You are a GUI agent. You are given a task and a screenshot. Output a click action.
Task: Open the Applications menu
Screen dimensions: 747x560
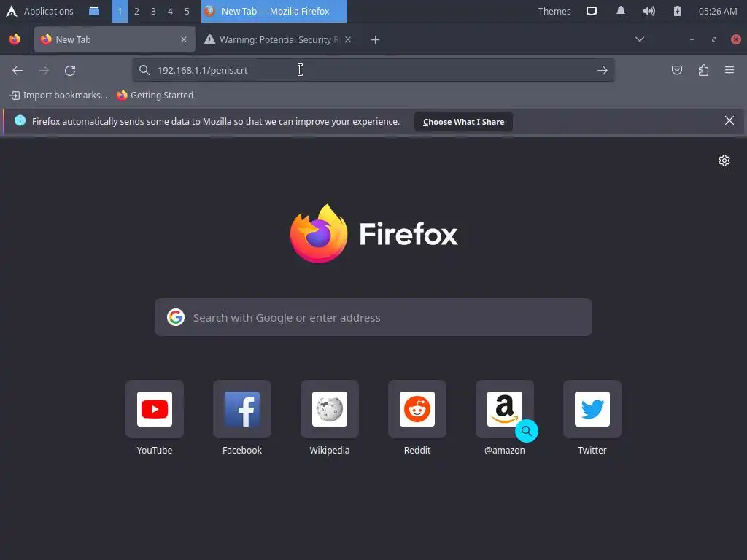tap(39, 11)
